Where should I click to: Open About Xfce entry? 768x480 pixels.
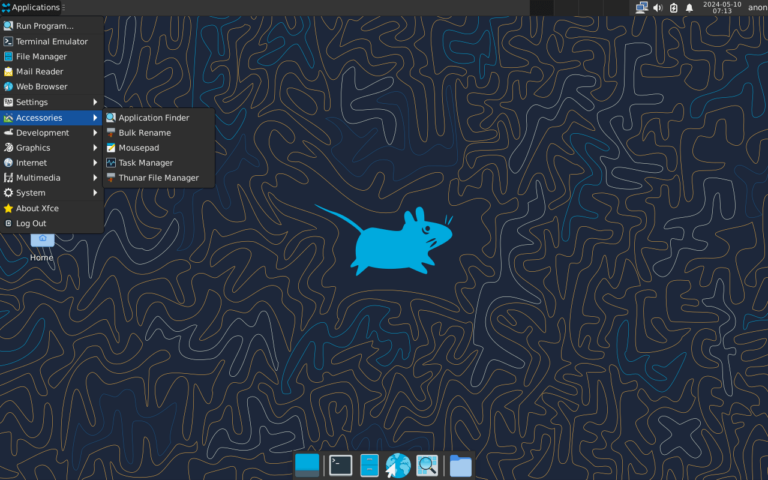tap(52, 208)
